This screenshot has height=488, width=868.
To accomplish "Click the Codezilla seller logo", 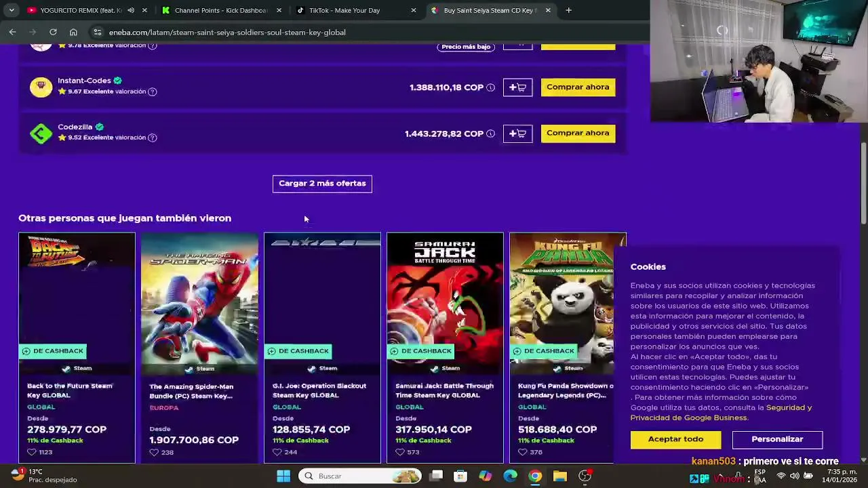I will coord(41,133).
